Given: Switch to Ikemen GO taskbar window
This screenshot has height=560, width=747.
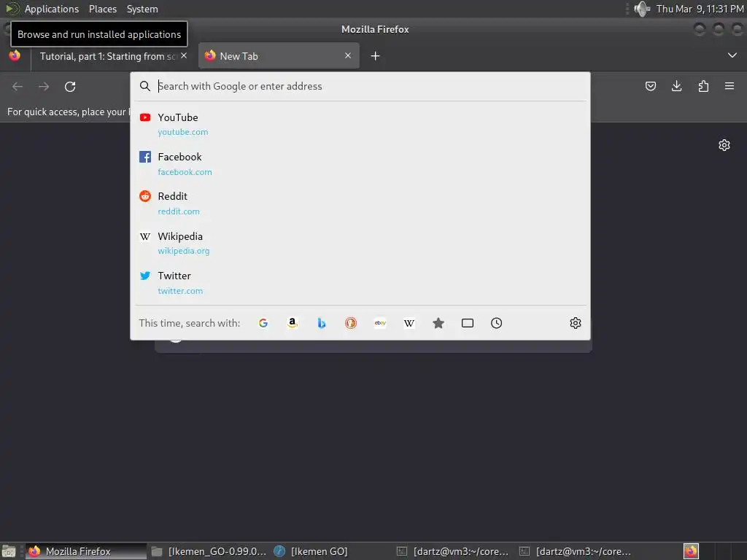Looking at the screenshot, I should [332, 551].
